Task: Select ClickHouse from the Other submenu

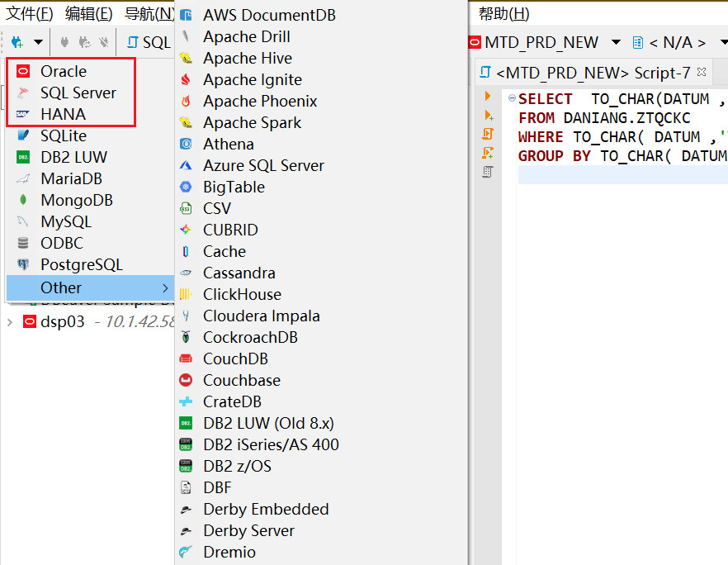Action: [242, 294]
